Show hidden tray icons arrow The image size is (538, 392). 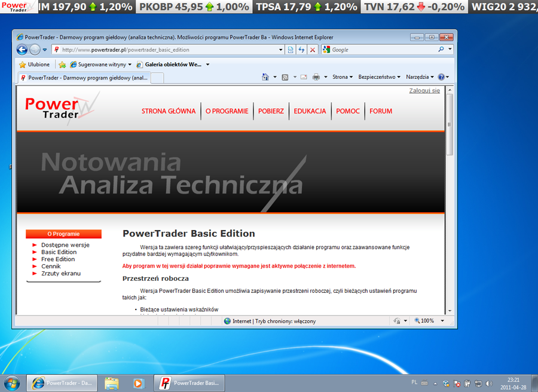[435, 384]
